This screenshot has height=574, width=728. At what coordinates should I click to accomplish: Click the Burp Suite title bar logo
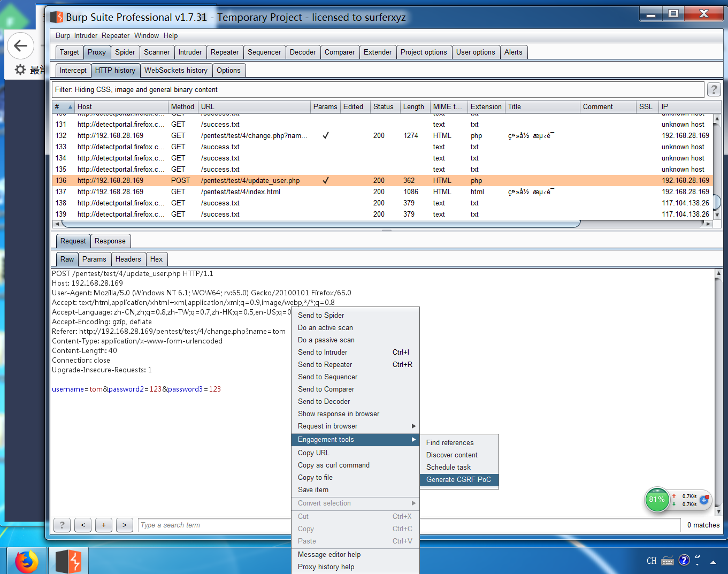click(57, 17)
